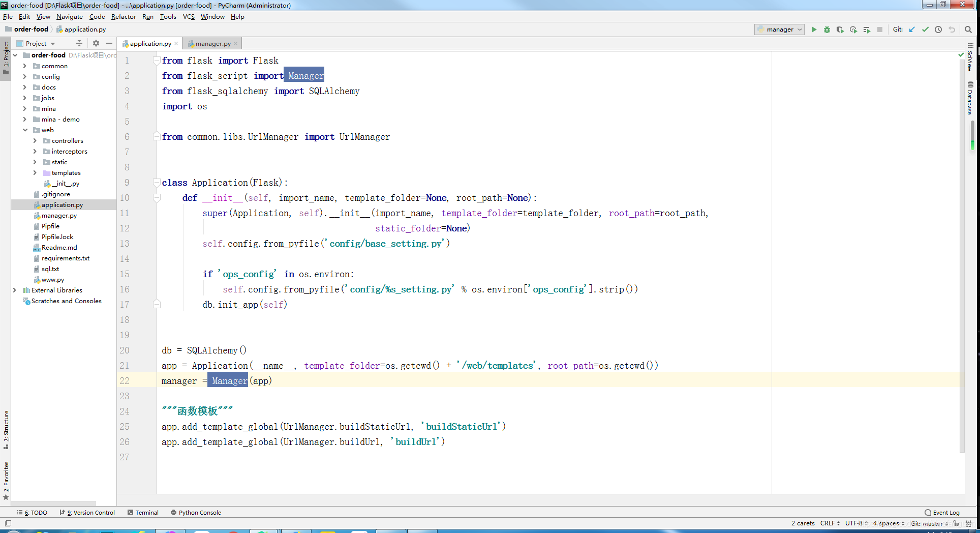Screen dimensions: 980x533
Task: Click the read-only lock icon in status bar
Action: pyautogui.click(x=957, y=523)
